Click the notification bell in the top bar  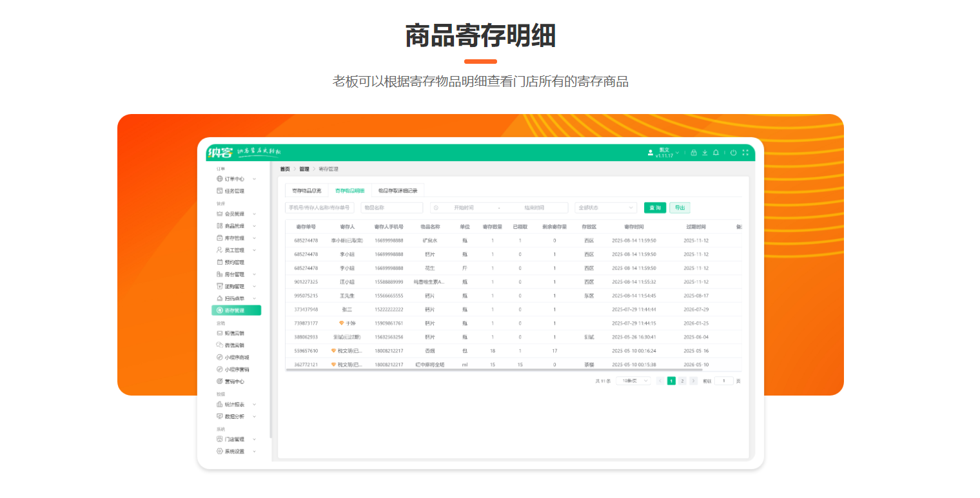coord(716,153)
